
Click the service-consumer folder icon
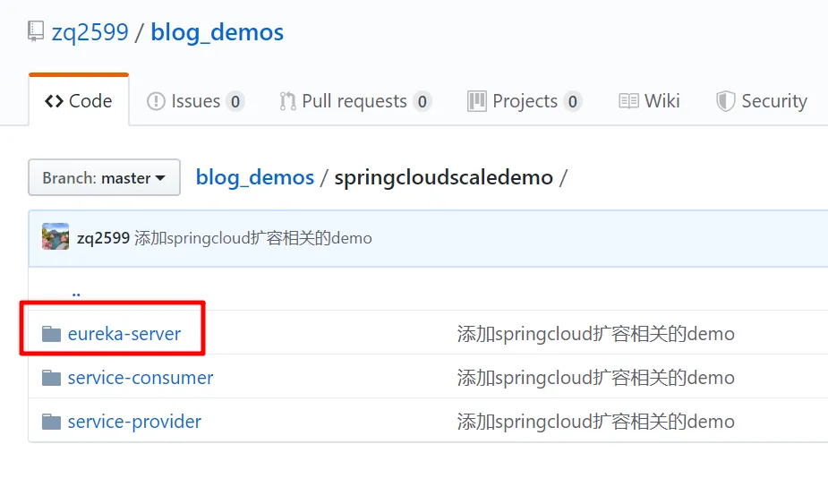coord(51,378)
